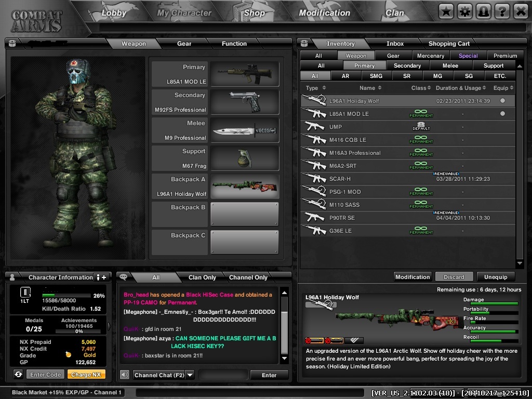Open the help question mark icon
The width and height of the screenshot is (532, 399).
502,11
